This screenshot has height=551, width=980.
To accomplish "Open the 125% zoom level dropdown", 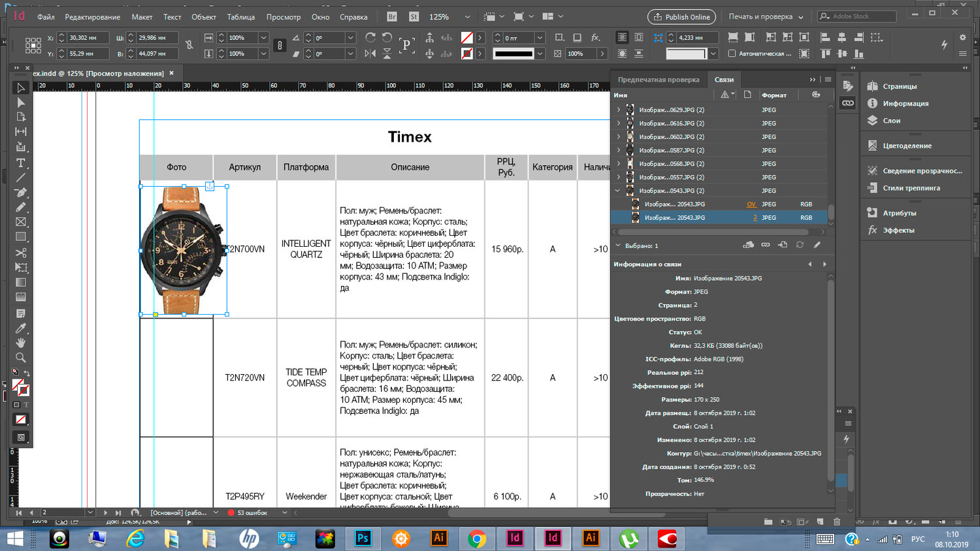I will click(466, 17).
